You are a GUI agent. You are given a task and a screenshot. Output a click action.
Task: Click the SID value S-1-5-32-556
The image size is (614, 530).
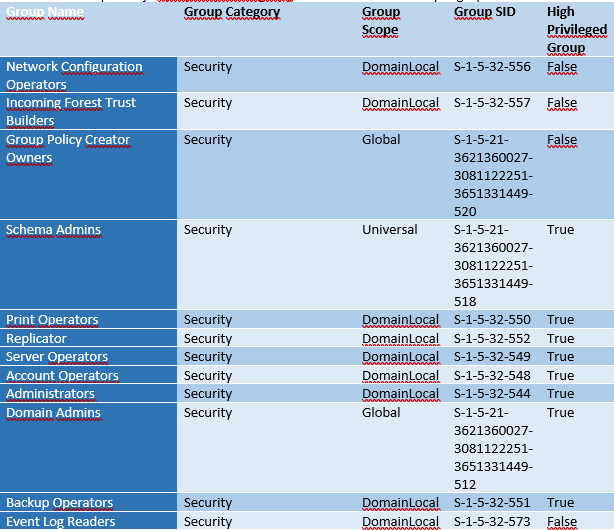pos(492,67)
